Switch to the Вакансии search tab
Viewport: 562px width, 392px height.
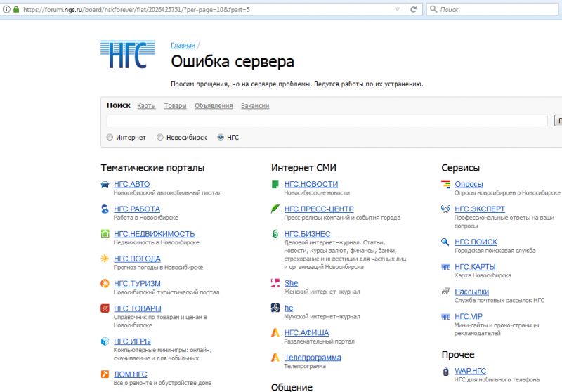255,105
